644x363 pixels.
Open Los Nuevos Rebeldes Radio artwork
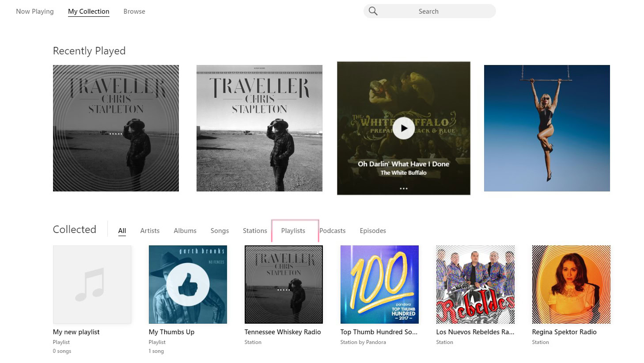click(x=475, y=284)
